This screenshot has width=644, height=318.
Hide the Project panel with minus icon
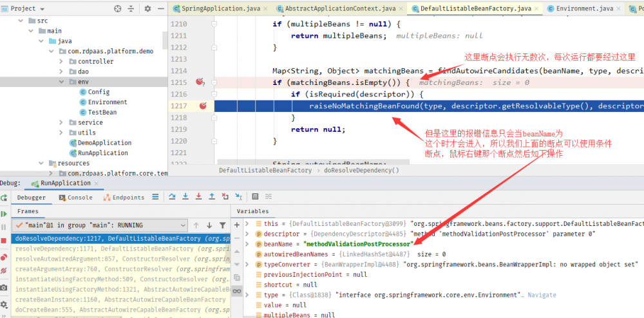161,8
